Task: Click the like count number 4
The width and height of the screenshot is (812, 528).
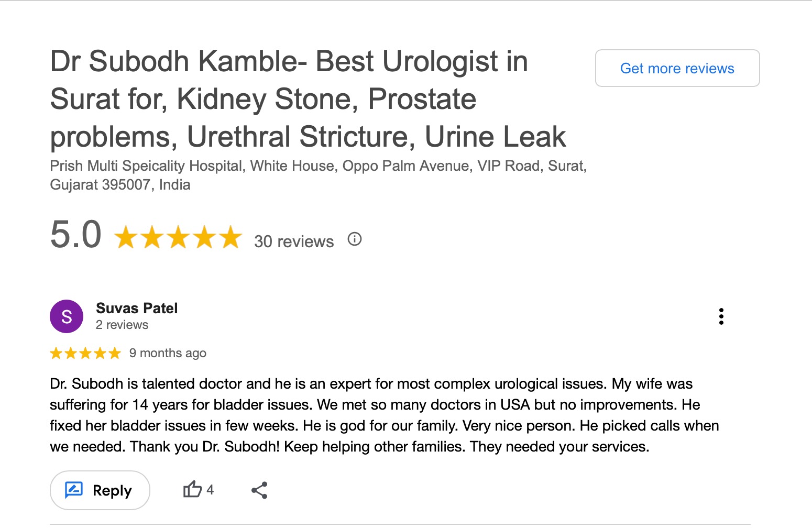Action: pos(210,490)
